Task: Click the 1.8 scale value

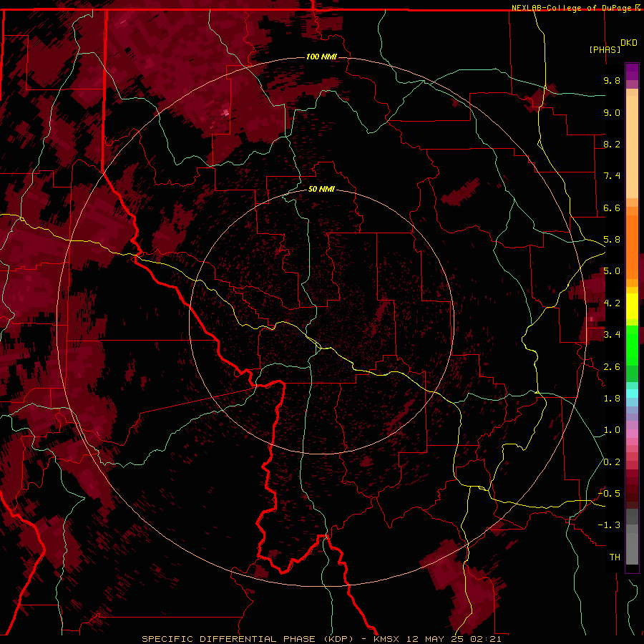Action: click(x=612, y=399)
